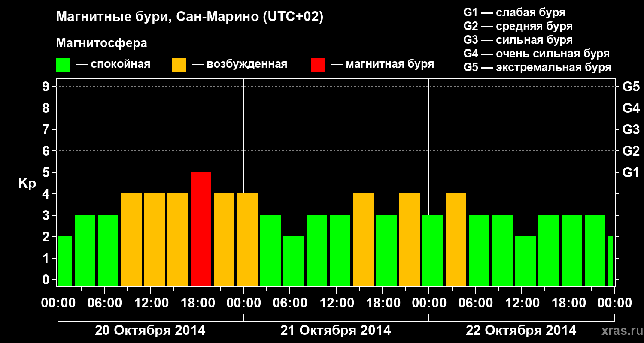This screenshot has height=343, width=644.
Task: Select the orange bar just before 18:00 on 21 October
Action: coord(363,240)
